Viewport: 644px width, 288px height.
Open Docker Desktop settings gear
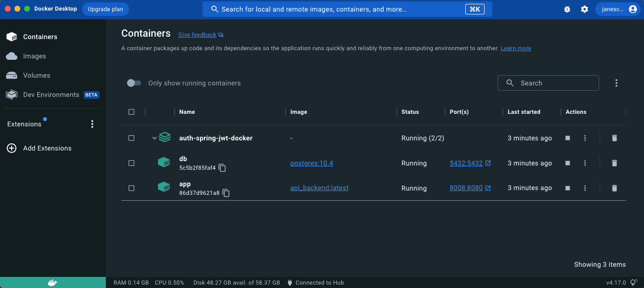[585, 9]
